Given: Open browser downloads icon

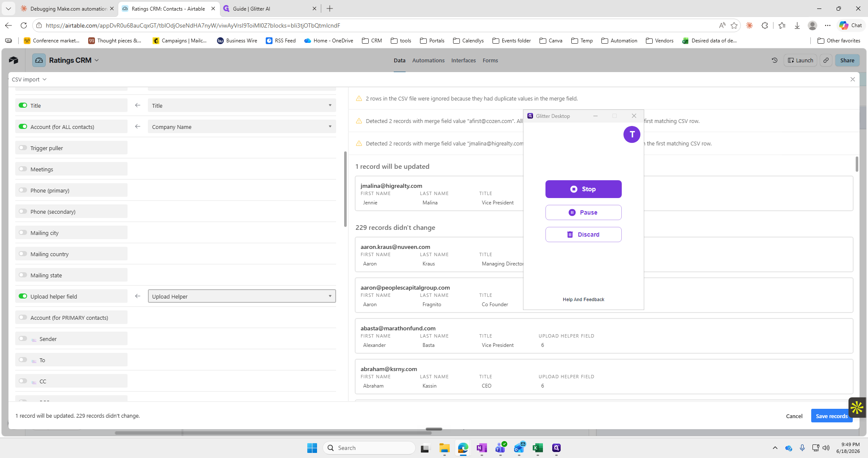Looking at the screenshot, I should coord(797,25).
